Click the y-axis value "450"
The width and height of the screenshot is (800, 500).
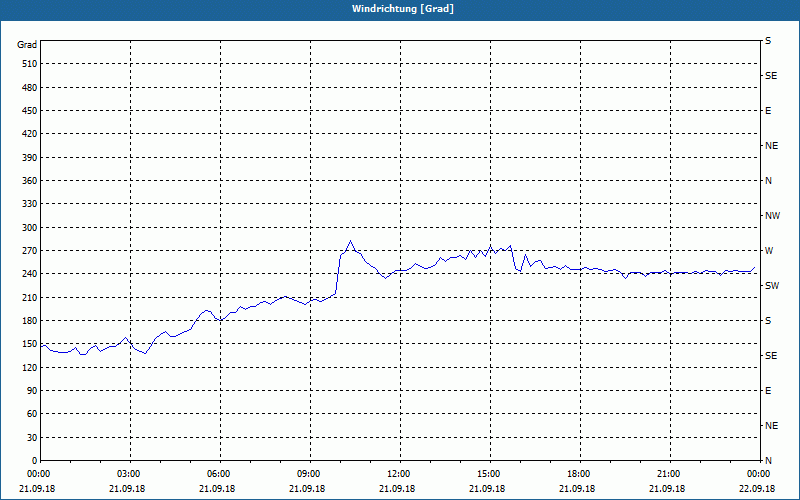(x=30, y=111)
